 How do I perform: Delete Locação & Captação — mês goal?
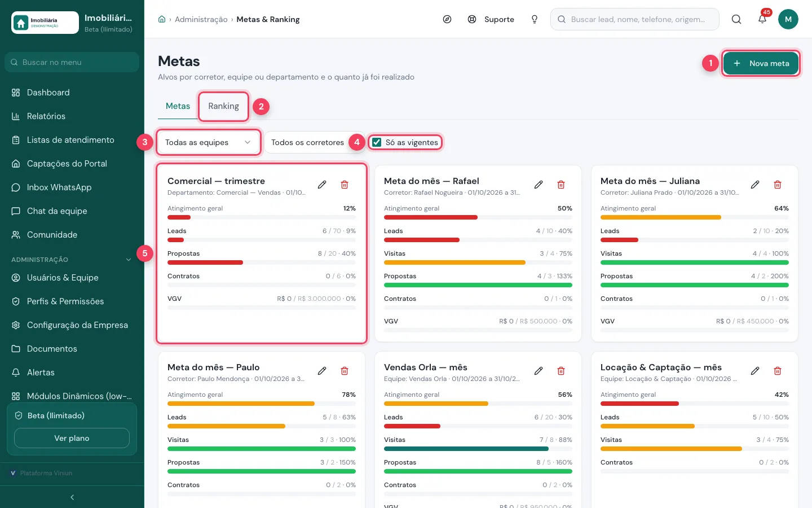point(778,371)
